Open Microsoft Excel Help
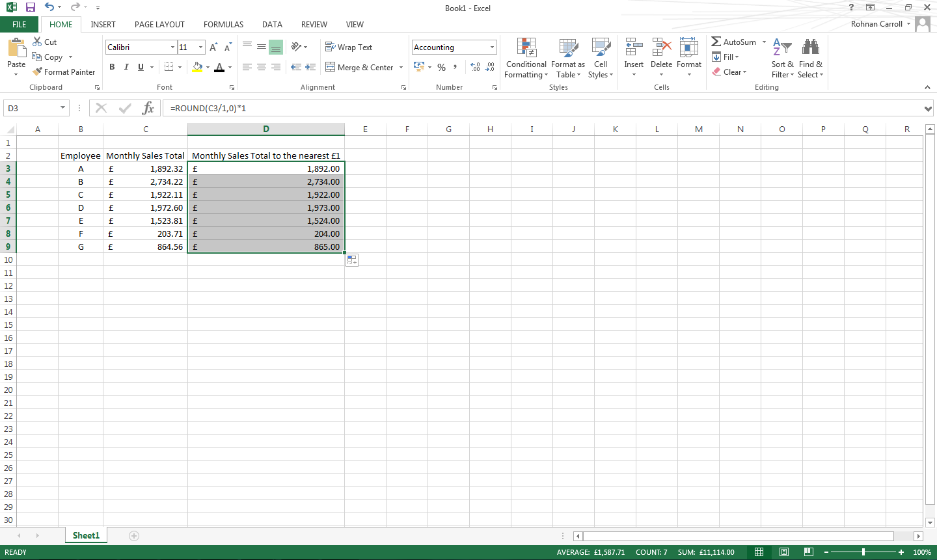The height and width of the screenshot is (560, 937). (x=851, y=7)
